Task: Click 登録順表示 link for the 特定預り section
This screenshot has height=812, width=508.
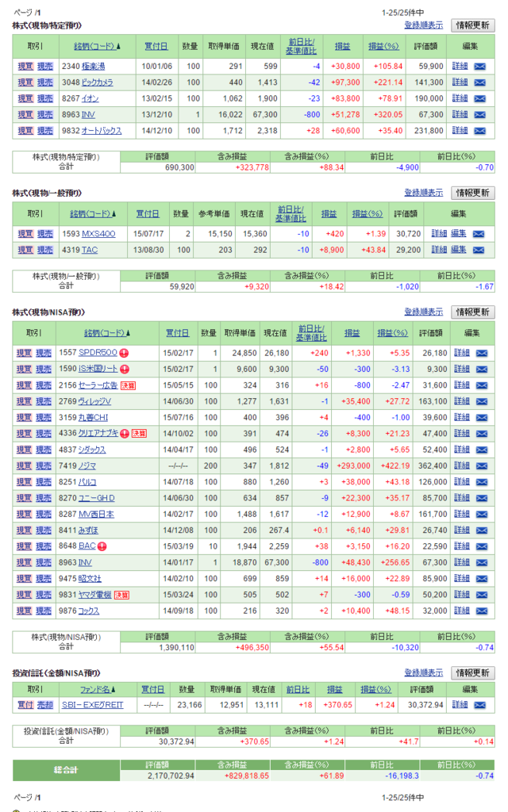Action: click(424, 25)
